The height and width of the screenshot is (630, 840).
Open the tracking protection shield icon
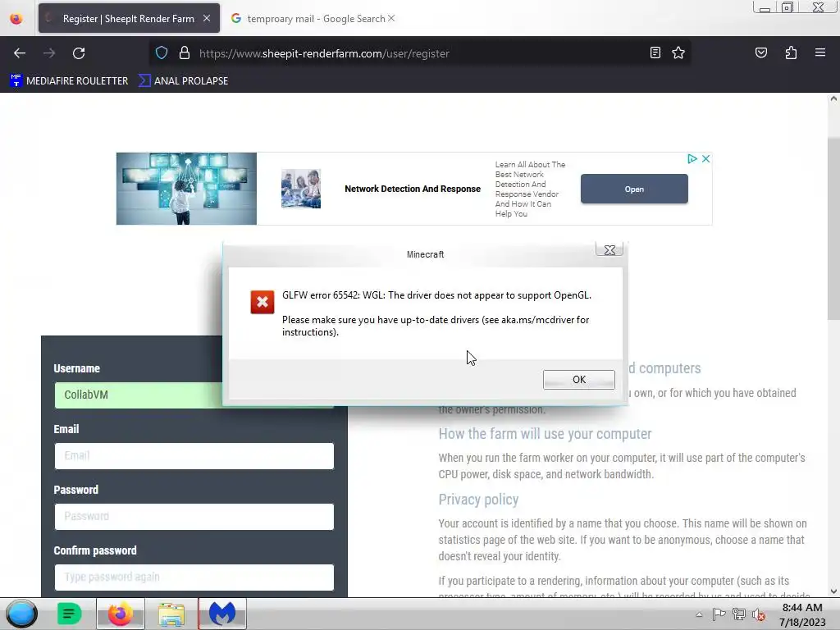point(162,53)
